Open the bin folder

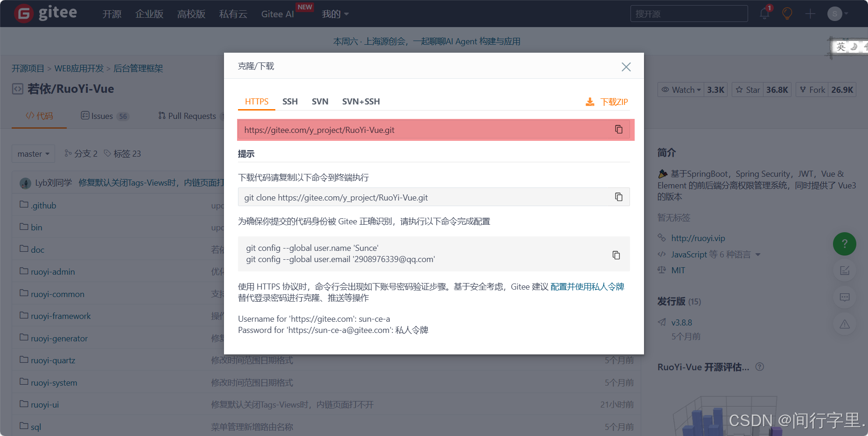pos(36,227)
